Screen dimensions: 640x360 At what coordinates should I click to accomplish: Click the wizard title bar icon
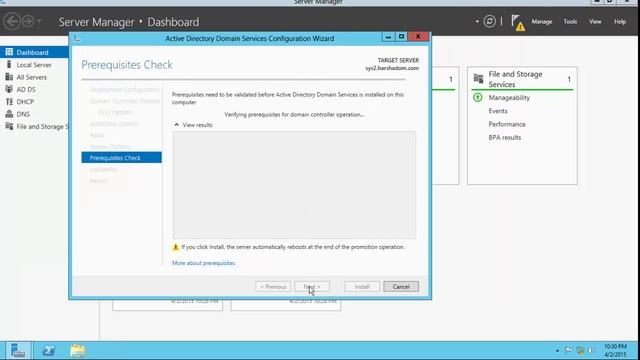(x=77, y=38)
